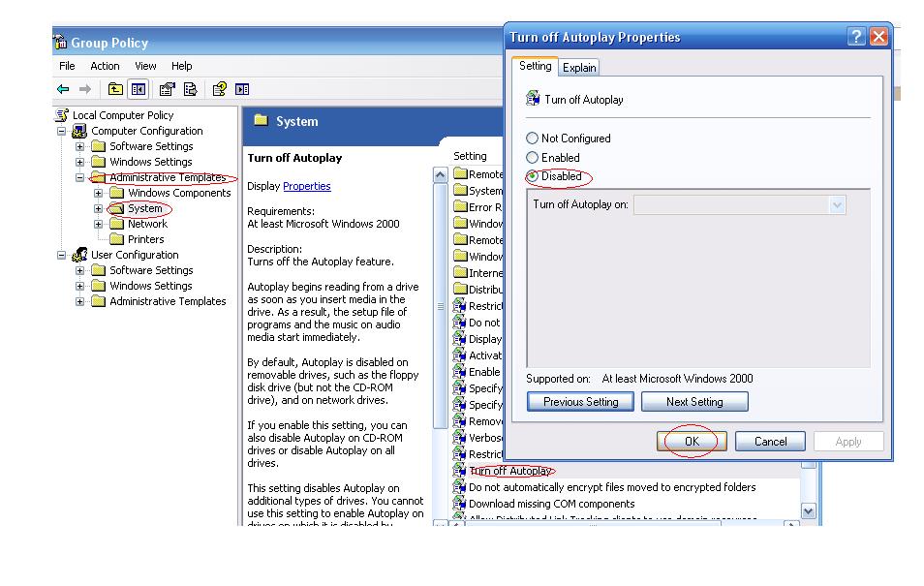Collapse the Computer Configuration node
Viewport: 924px width, 586px height.
[61, 131]
